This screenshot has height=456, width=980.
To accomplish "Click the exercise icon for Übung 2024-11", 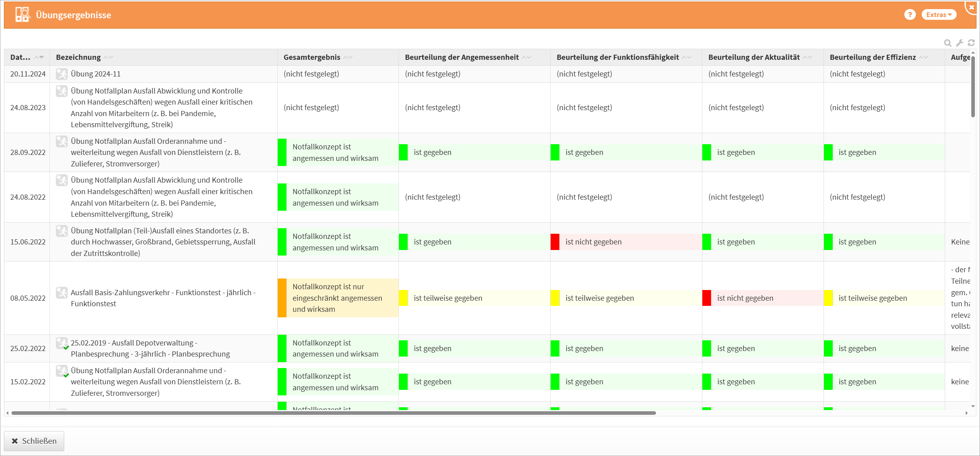I will tap(62, 74).
